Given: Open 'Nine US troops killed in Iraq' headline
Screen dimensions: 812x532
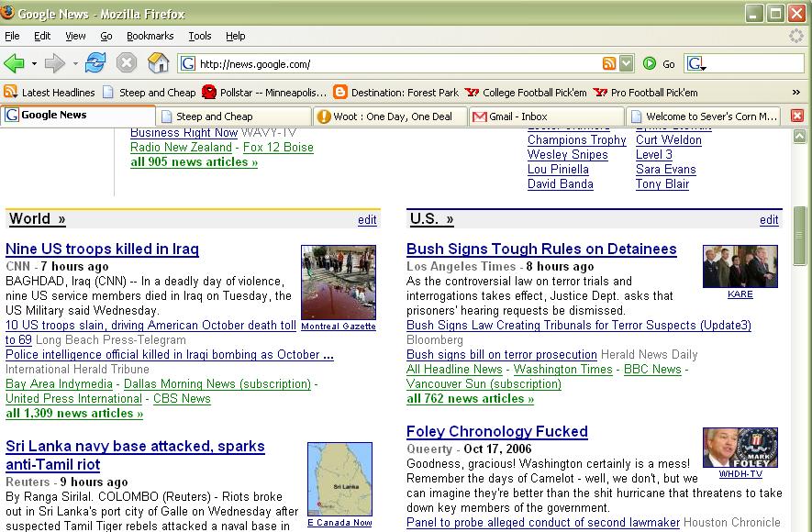Looking at the screenshot, I should pyautogui.click(x=102, y=249).
